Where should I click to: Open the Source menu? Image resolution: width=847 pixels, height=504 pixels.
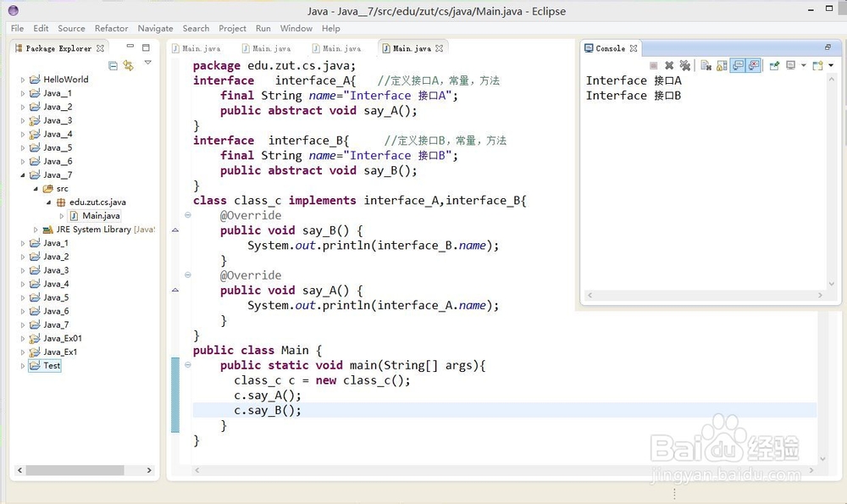(x=71, y=28)
